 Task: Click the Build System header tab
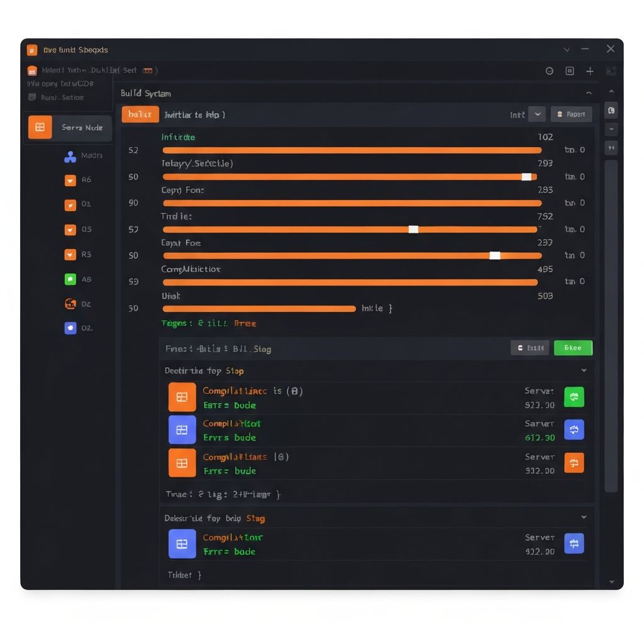point(146,92)
